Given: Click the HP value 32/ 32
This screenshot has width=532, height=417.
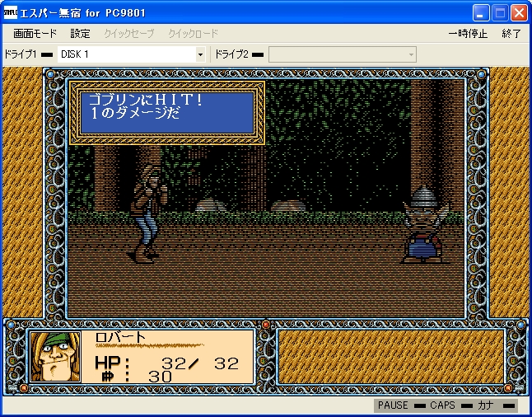Looking at the screenshot, I should click(200, 363).
